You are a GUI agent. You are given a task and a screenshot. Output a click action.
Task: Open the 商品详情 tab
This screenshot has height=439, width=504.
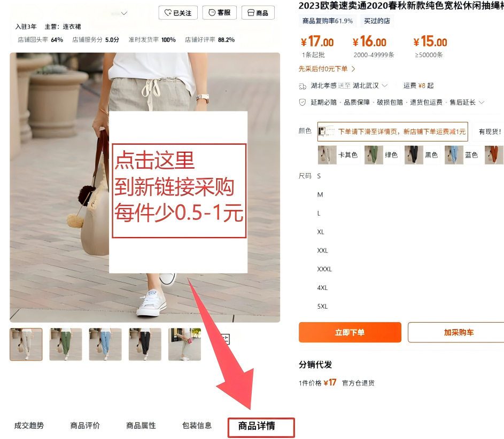point(257,426)
